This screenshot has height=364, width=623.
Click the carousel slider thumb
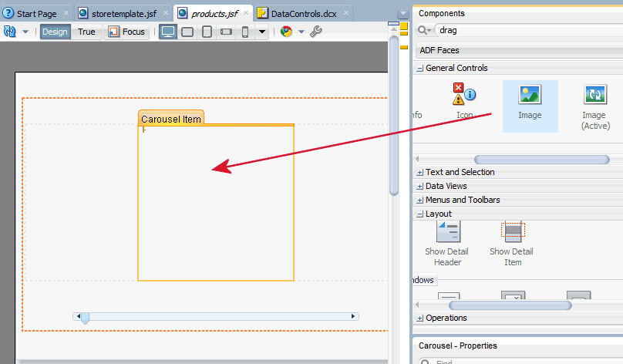pyautogui.click(x=85, y=318)
